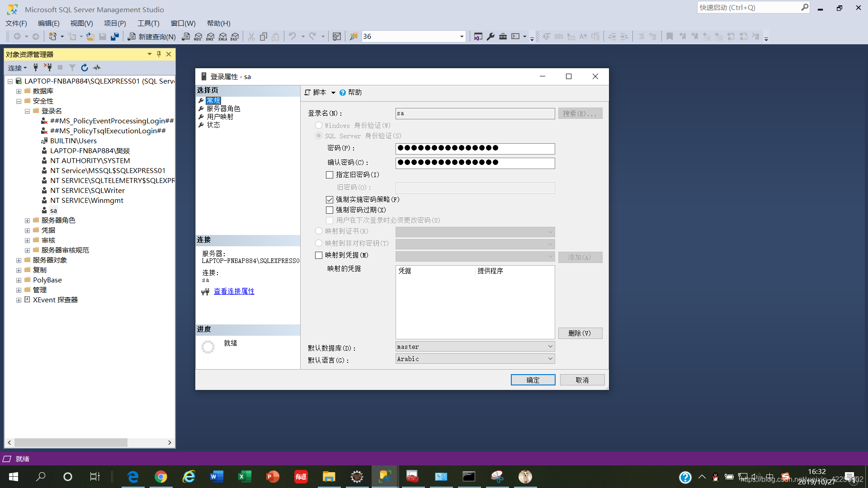
Task: Click the Script icon in the dialog toolbar
Action: pyautogui.click(x=307, y=93)
